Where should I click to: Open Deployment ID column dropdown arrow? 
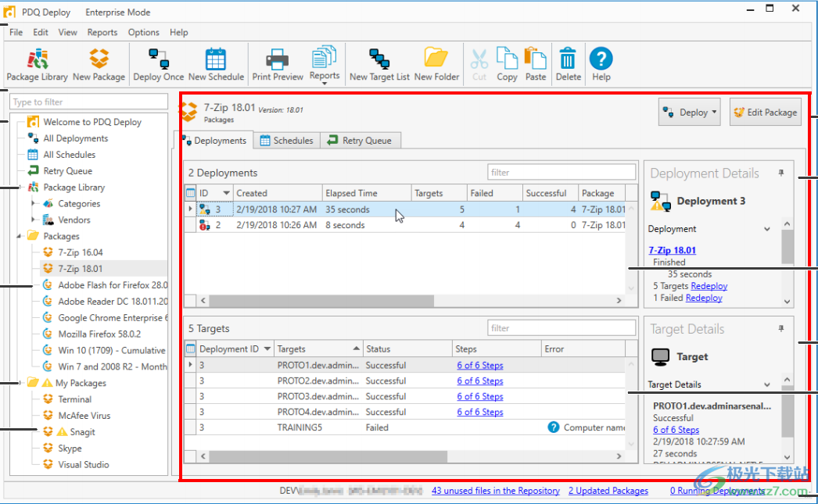click(267, 349)
